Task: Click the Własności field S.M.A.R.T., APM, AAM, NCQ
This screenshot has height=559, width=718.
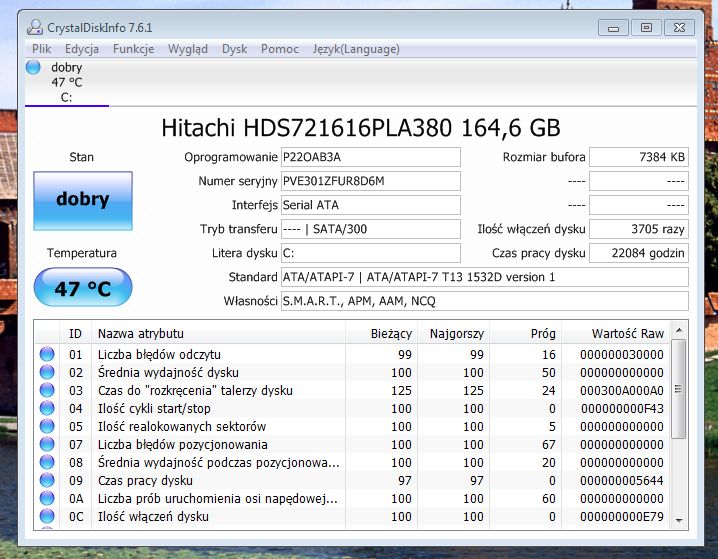Action: tap(484, 301)
